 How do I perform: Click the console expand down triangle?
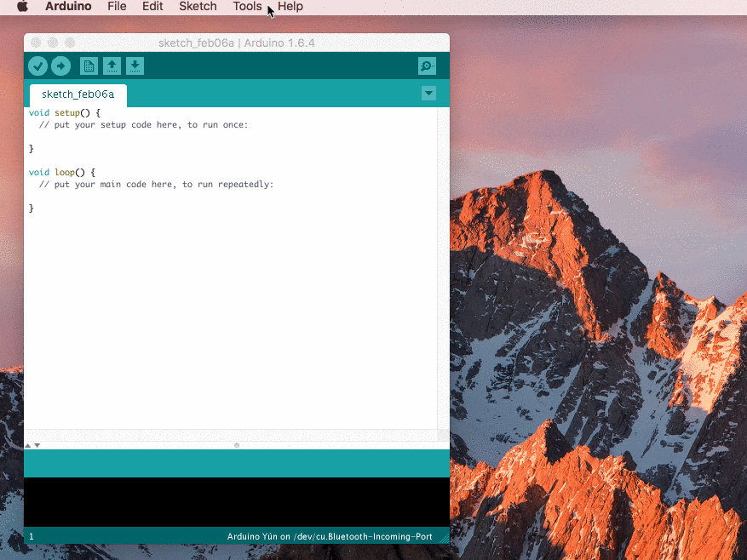click(37, 446)
